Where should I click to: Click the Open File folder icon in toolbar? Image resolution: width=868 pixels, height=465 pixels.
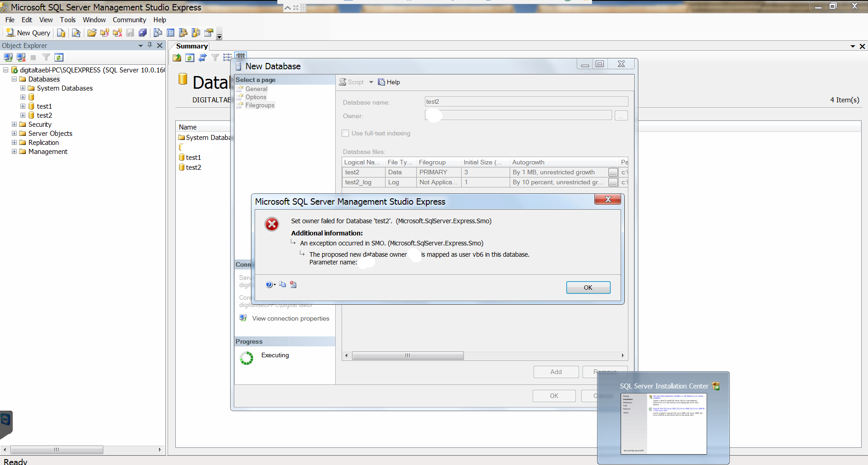point(92,33)
